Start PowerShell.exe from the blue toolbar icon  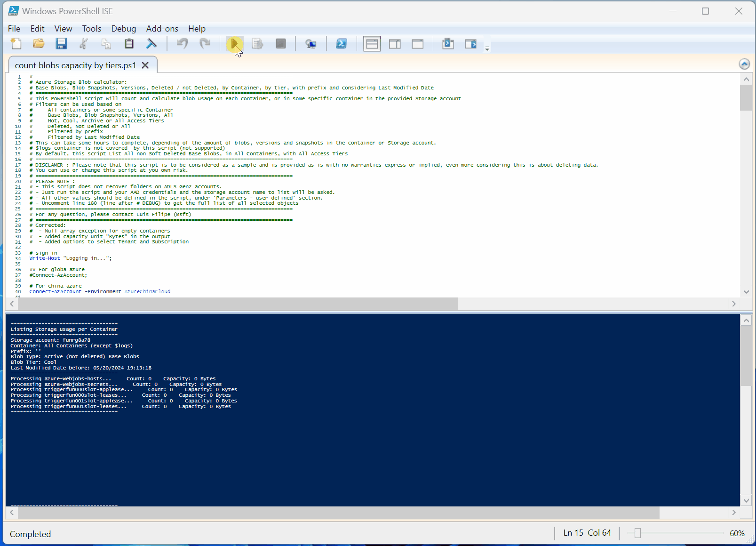click(x=342, y=44)
